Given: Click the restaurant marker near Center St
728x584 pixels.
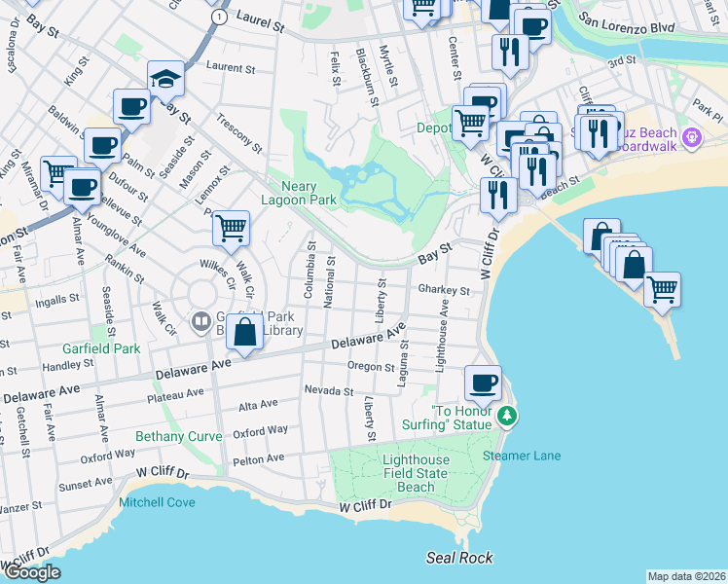Looking at the screenshot, I should (510, 53).
